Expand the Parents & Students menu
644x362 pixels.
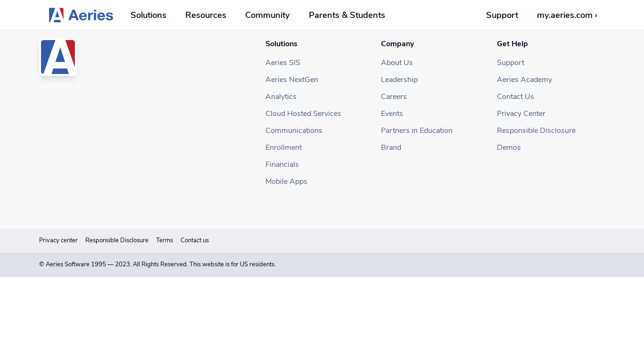click(347, 15)
